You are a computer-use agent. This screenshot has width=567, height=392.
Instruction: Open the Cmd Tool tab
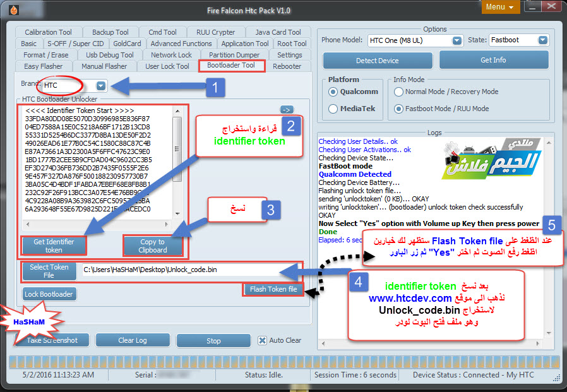(162, 32)
